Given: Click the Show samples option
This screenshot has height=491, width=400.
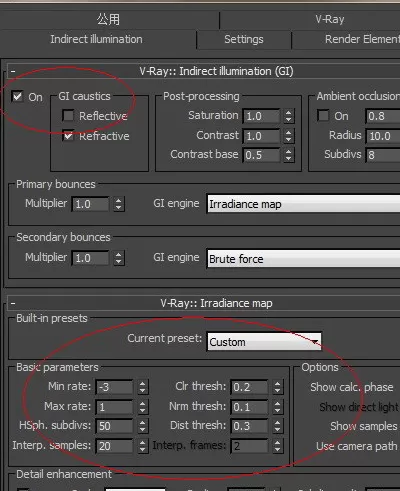Looking at the screenshot, I should [364, 426].
